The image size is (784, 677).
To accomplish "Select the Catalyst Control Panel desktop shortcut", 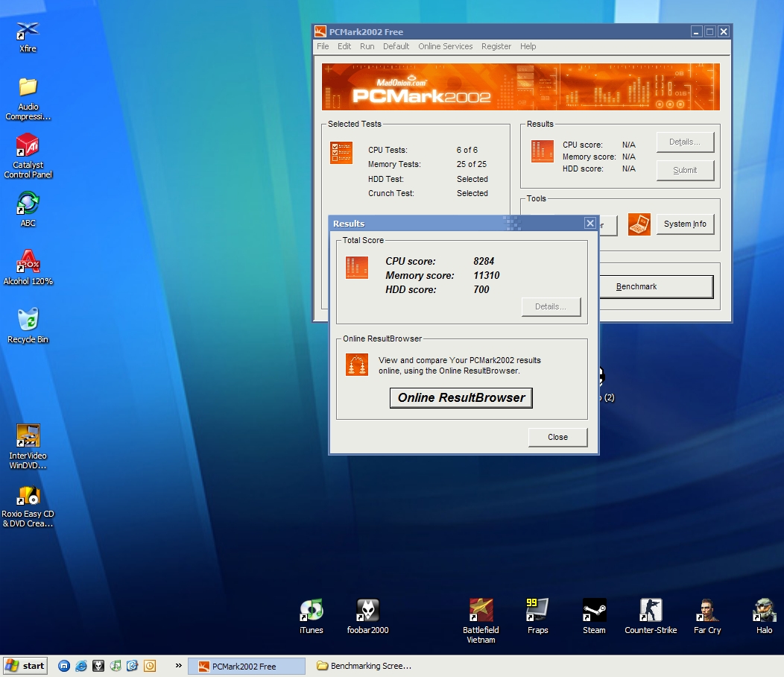I will (28, 156).
